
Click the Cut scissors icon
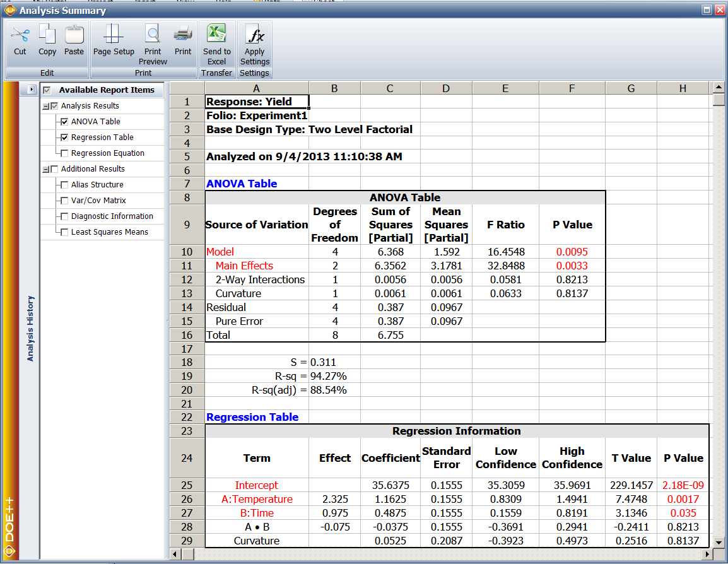click(x=20, y=35)
